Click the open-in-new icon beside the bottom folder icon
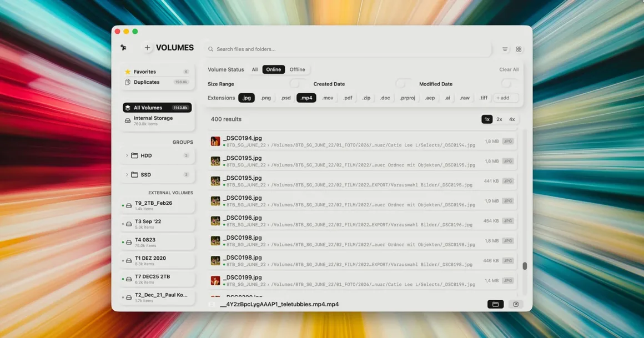The width and height of the screenshot is (644, 338). (516, 304)
